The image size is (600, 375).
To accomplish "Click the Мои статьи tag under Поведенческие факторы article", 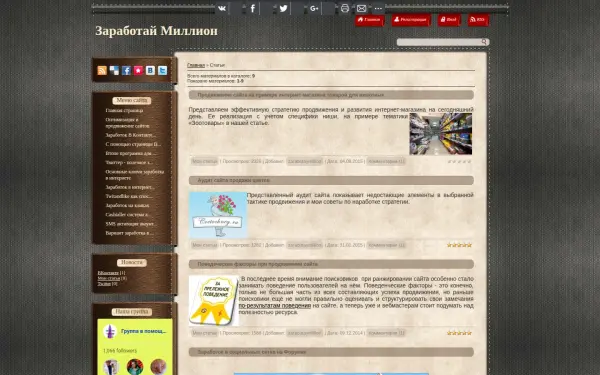I will (x=205, y=333).
